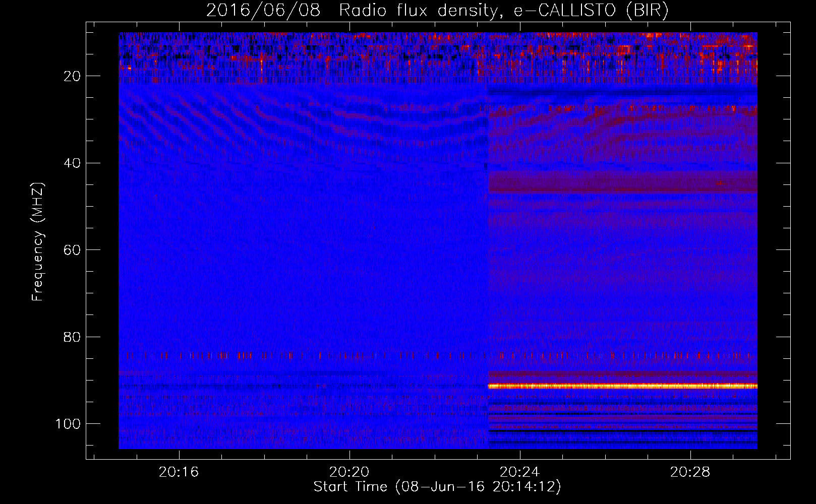
Task: Select the 20:28 time tick label
Action: tap(690, 472)
